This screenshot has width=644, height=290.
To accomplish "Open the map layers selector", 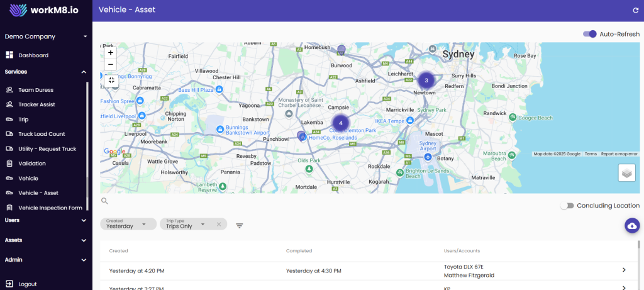I will click(626, 172).
